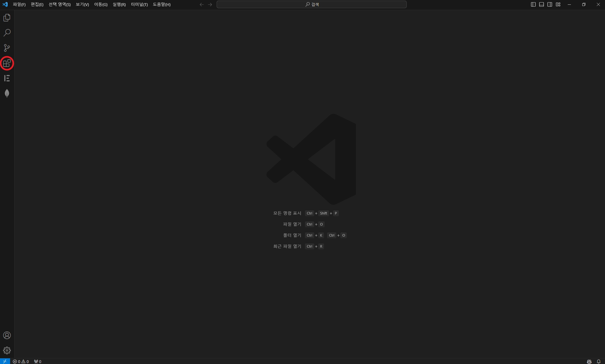Open the 실행(R) menu
This screenshot has width=605, height=364.
coord(119,4)
